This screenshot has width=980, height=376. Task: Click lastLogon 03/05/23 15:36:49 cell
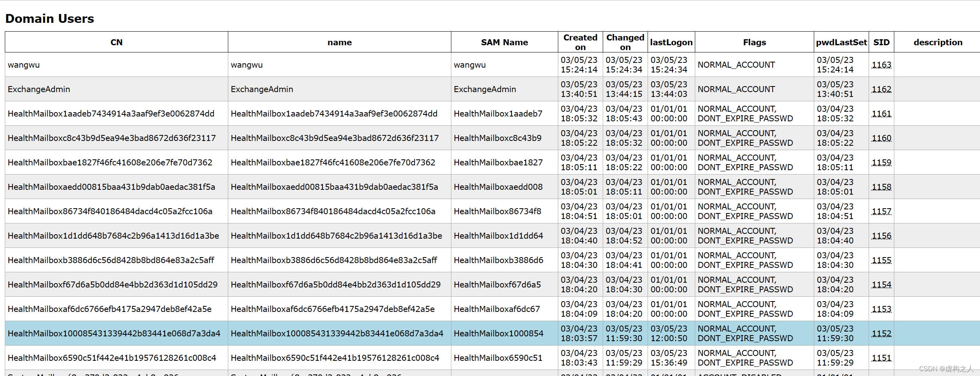(x=671, y=358)
